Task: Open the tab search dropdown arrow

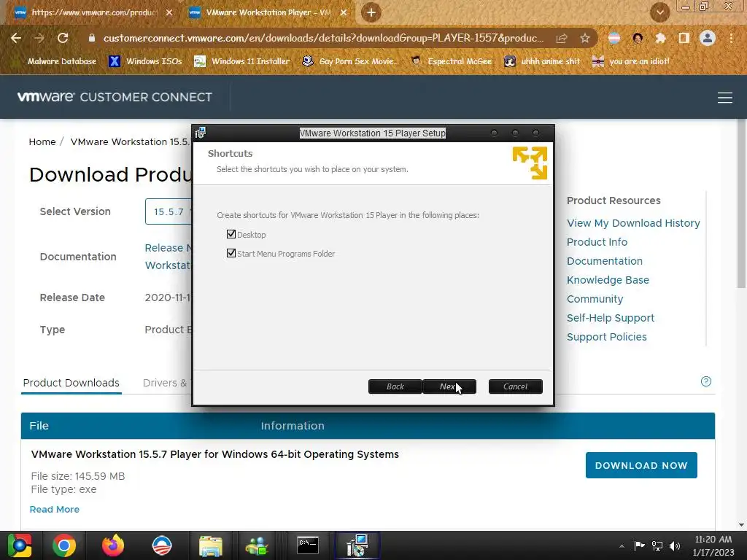Action: tap(659, 12)
